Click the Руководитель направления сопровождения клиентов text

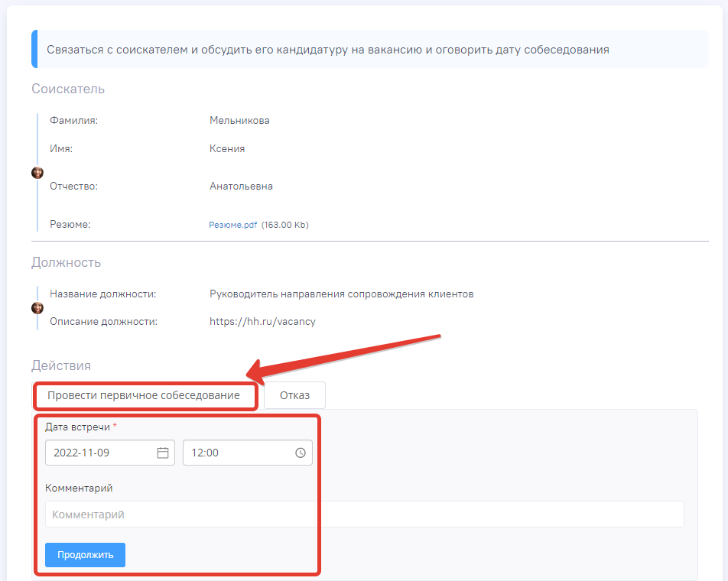pos(341,294)
